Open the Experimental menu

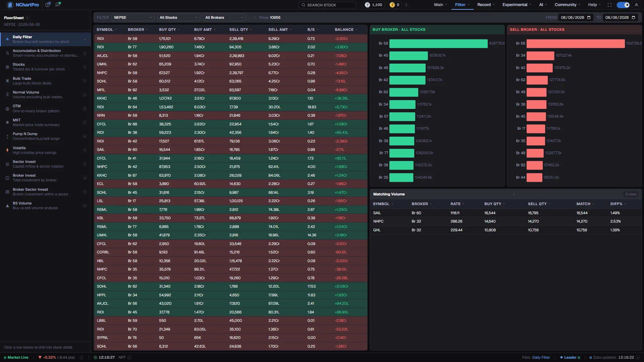click(x=517, y=5)
